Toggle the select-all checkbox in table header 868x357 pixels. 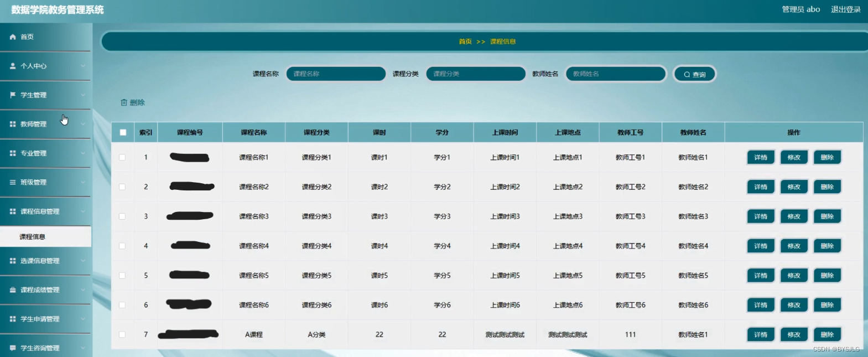pyautogui.click(x=123, y=132)
